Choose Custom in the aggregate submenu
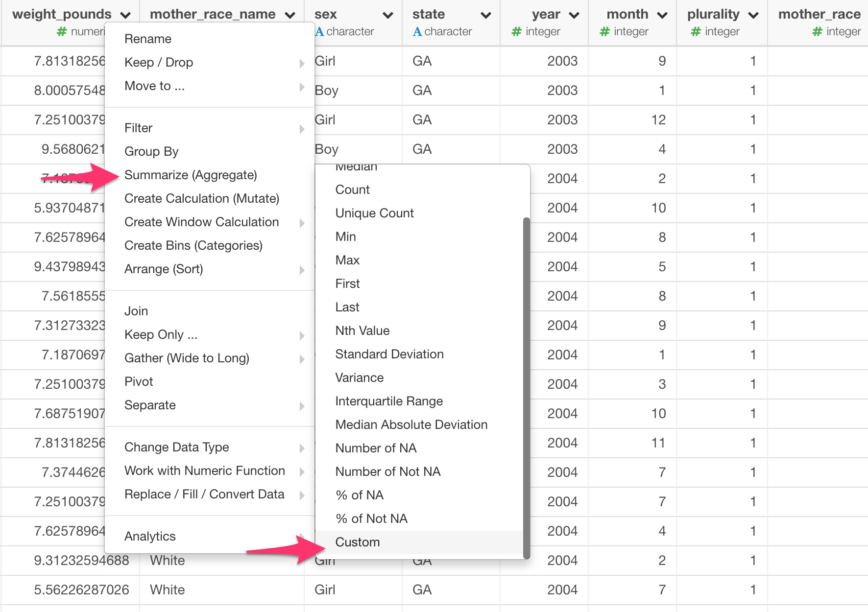The image size is (868, 612). 358,542
